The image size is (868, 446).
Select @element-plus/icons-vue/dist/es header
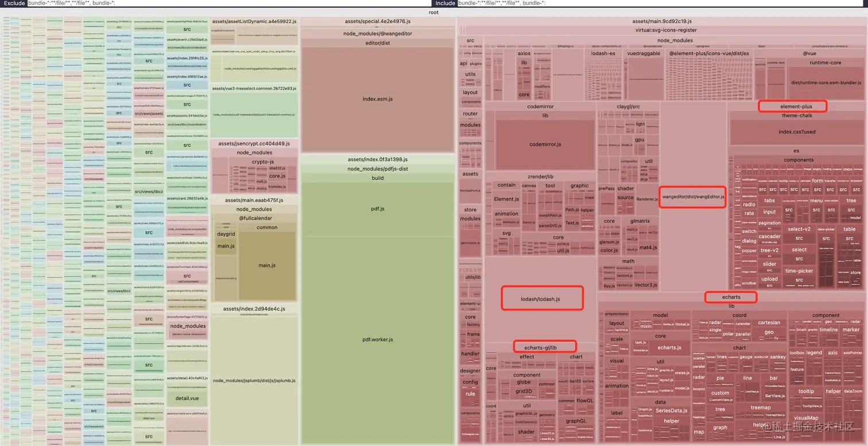click(x=709, y=53)
